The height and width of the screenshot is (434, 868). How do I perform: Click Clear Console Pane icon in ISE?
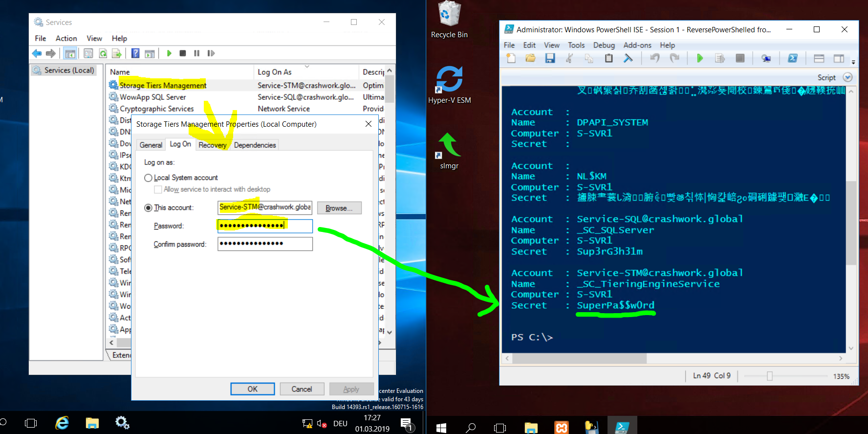(628, 58)
